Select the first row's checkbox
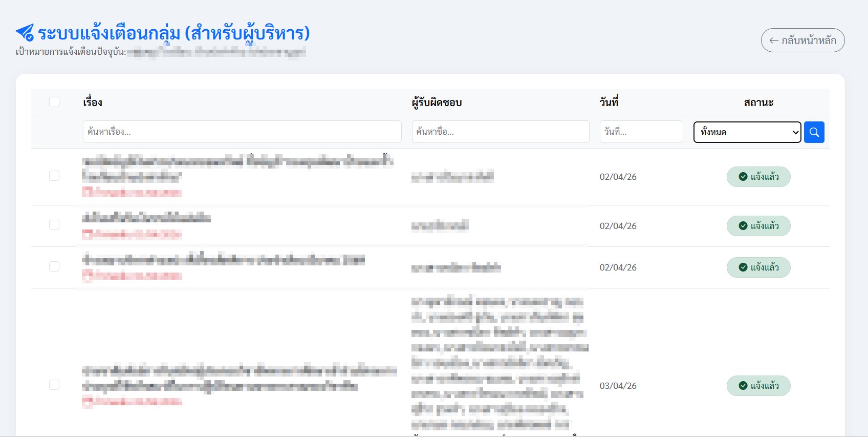The height and width of the screenshot is (437, 868). point(54,176)
